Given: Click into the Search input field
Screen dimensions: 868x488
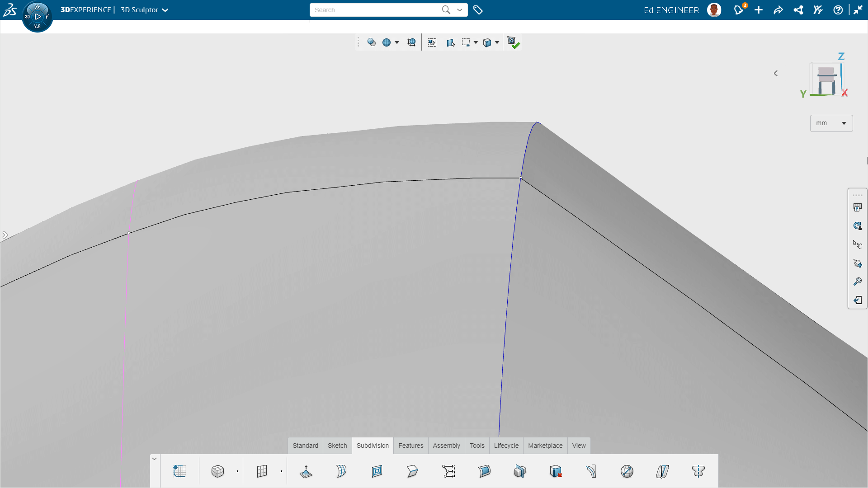Looking at the screenshot, I should (x=376, y=10).
